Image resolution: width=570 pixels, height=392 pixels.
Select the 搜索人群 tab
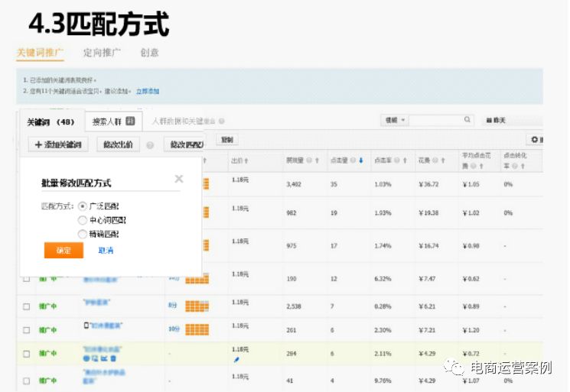click(113, 121)
